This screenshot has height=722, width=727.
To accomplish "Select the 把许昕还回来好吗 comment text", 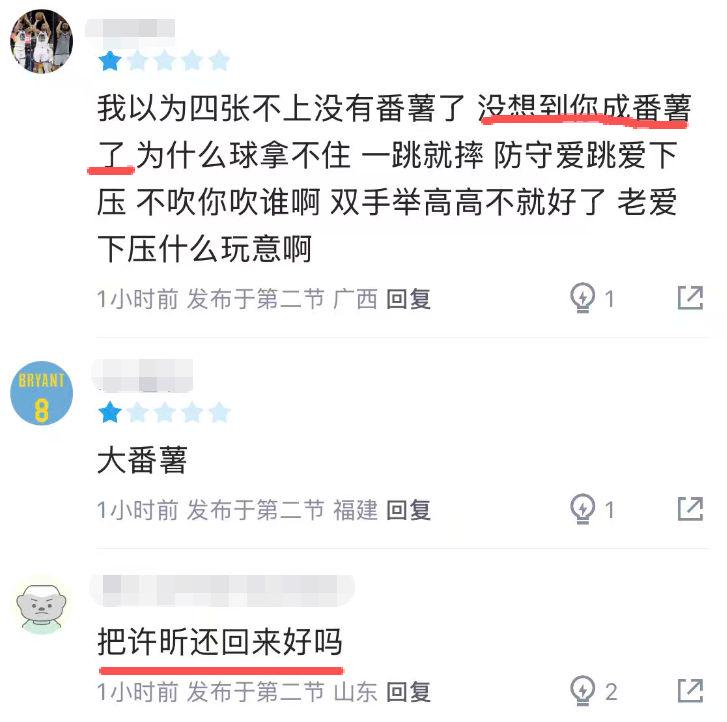I will (220, 641).
